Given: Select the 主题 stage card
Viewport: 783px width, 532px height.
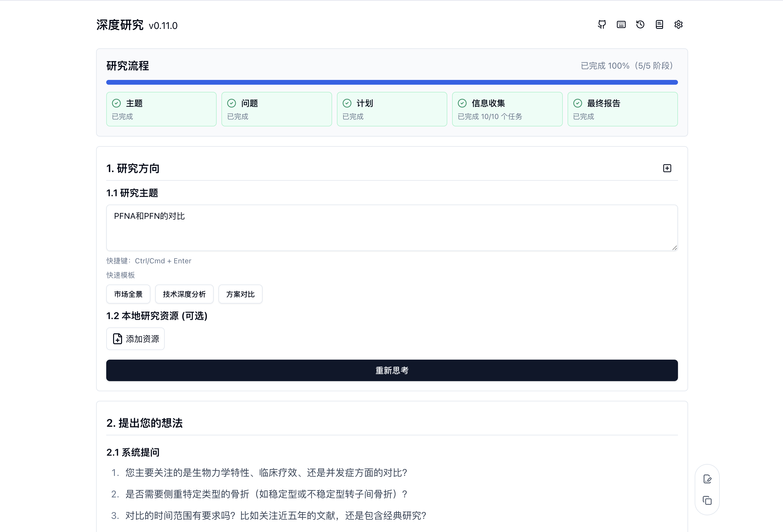Looking at the screenshot, I should pyautogui.click(x=161, y=109).
